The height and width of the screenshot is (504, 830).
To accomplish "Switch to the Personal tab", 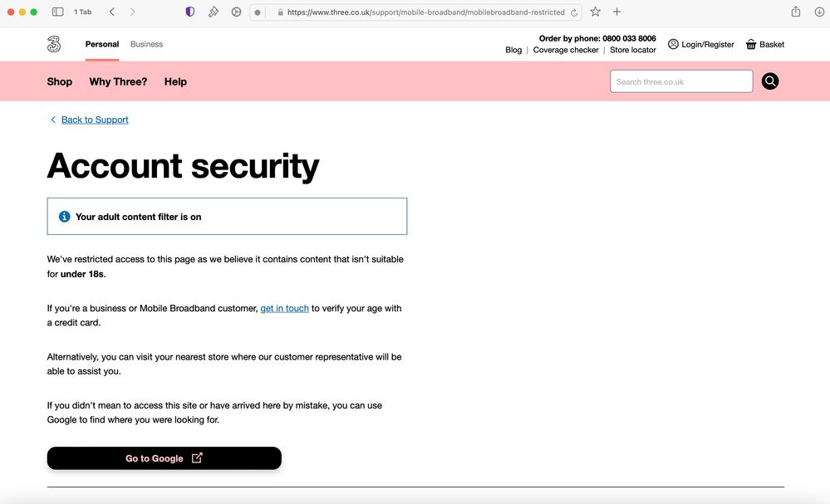I will click(101, 44).
